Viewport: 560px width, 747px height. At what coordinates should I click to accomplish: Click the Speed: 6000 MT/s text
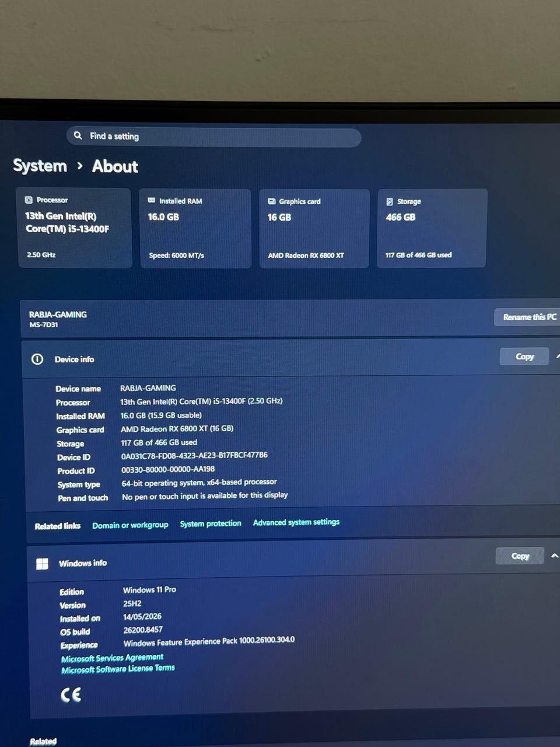(x=176, y=255)
